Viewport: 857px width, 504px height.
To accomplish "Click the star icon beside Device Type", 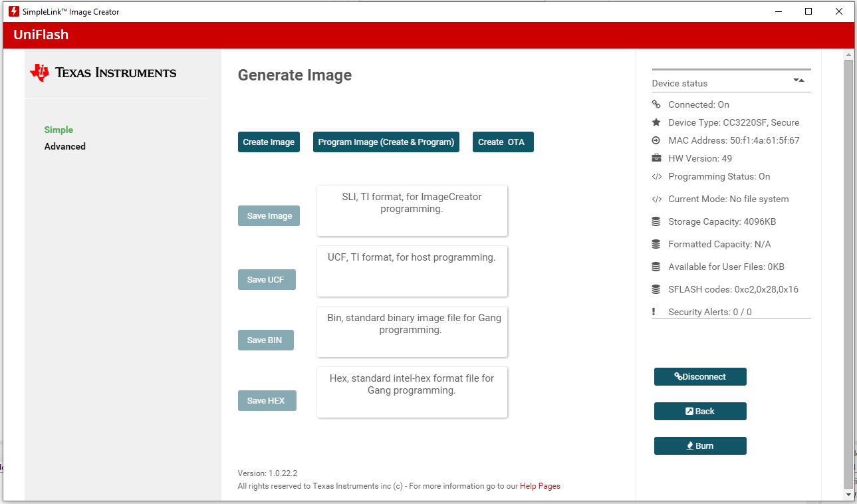I will [x=656, y=122].
